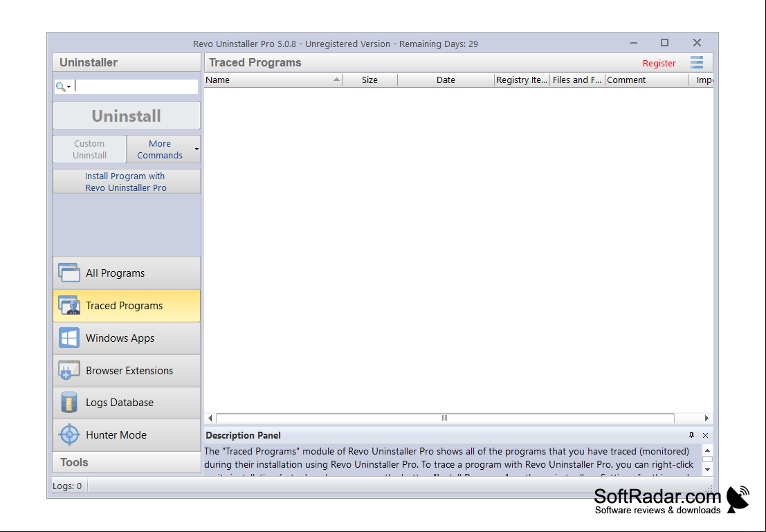
Task: Click the More Commands button
Action: [160, 149]
